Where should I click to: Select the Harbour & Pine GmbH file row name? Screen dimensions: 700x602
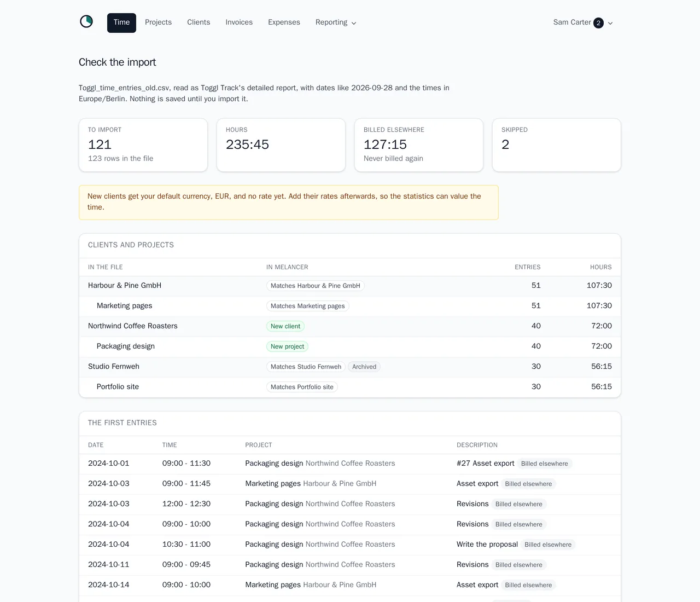click(125, 285)
